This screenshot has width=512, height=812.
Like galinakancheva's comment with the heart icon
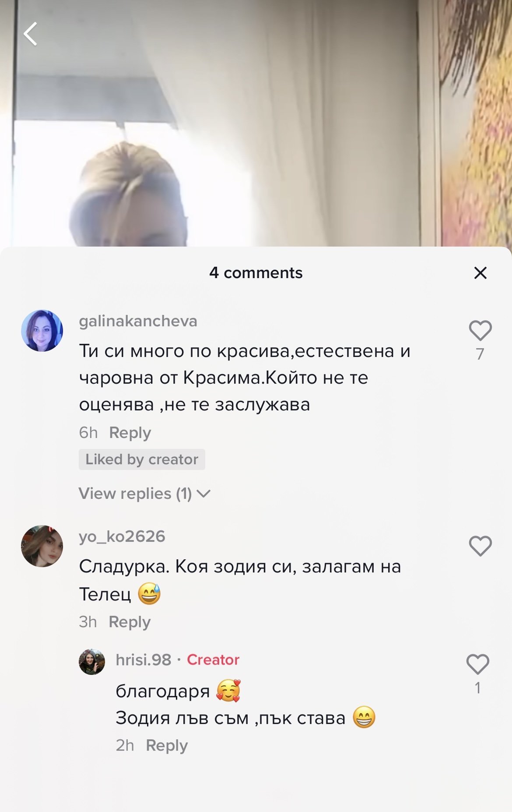click(x=480, y=331)
